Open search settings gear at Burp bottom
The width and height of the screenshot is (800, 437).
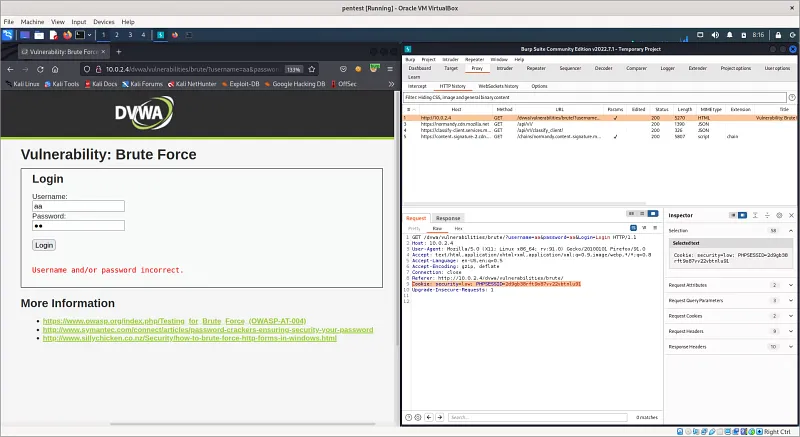tap(418, 417)
